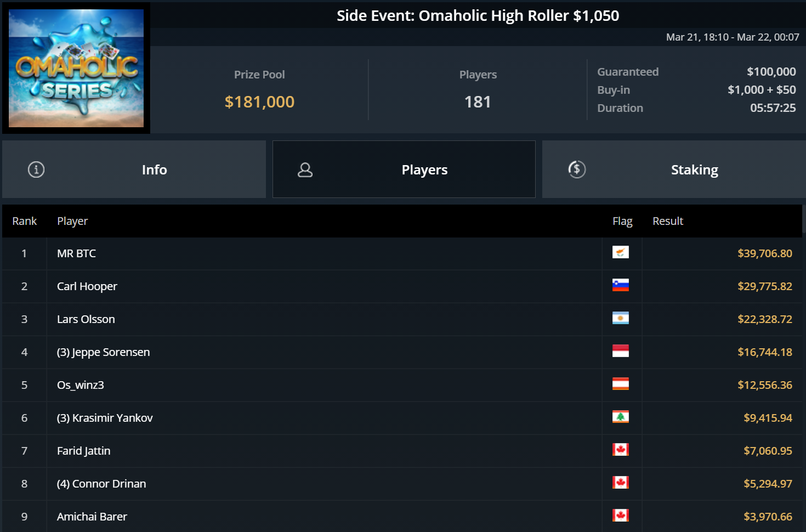
Task: Click the first-place $39,706.80 result
Action: tap(764, 253)
